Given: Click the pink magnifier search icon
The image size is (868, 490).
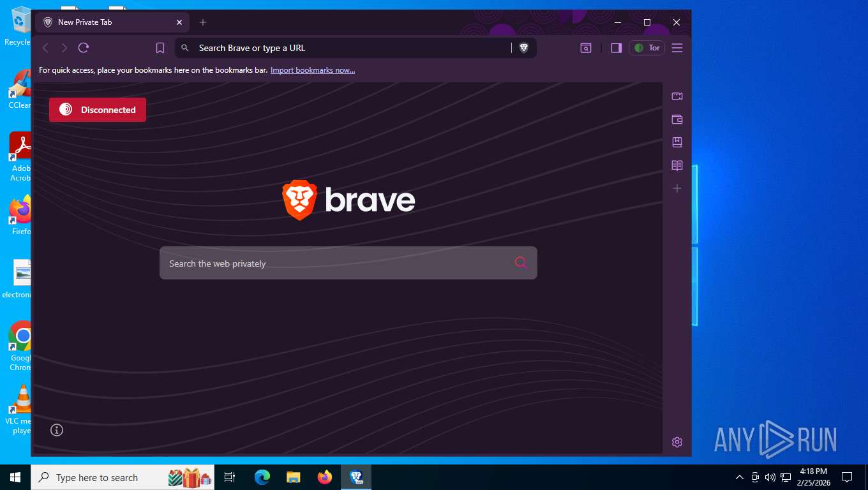Looking at the screenshot, I should (x=521, y=263).
